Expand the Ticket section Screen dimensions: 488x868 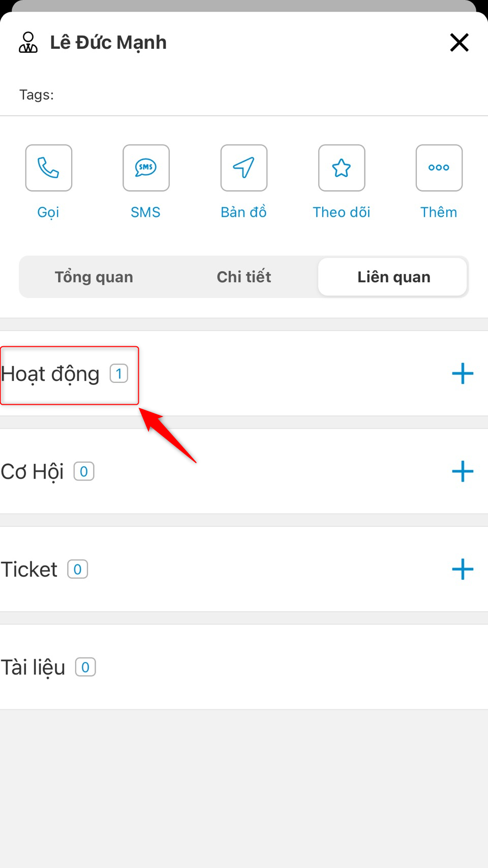click(29, 570)
